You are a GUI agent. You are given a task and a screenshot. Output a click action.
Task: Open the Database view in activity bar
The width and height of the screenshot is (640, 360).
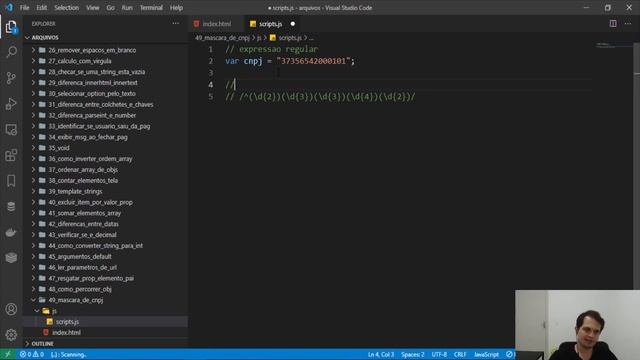(x=11, y=207)
